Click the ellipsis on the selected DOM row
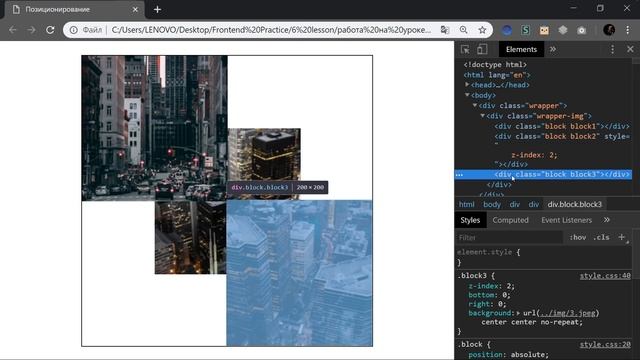Screen dimensions: 640x360 click(x=459, y=175)
